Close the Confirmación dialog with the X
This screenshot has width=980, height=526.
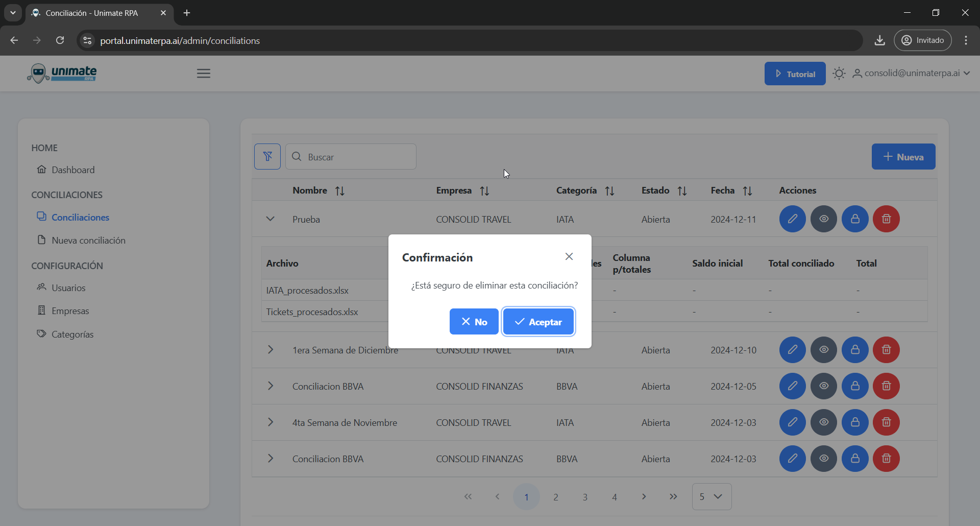click(569, 256)
